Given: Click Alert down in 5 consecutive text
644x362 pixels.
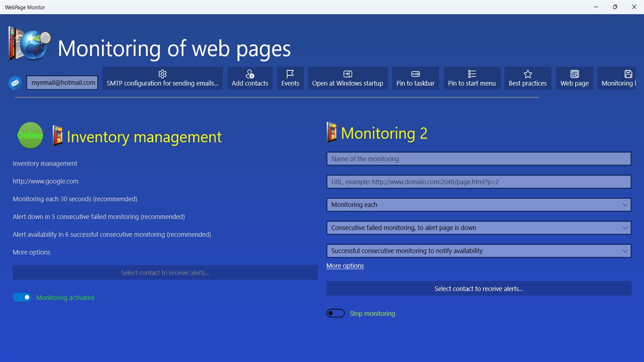Looking at the screenshot, I should click(99, 217).
